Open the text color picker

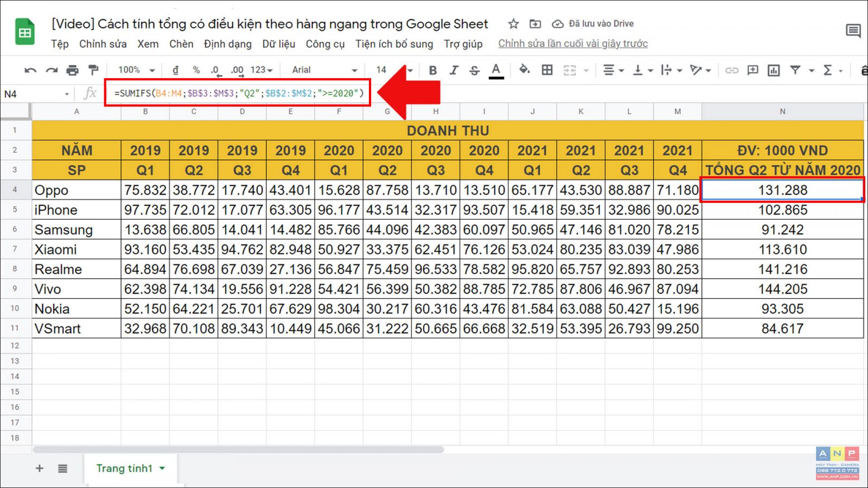[x=496, y=70]
